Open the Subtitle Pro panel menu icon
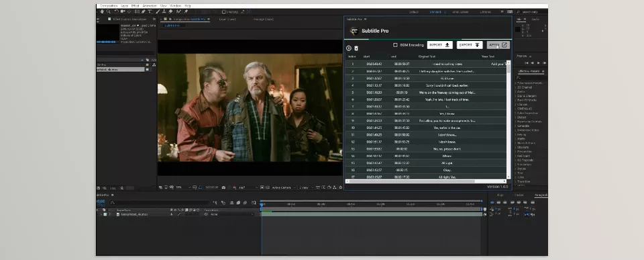The height and width of the screenshot is (260, 644). tap(365, 19)
